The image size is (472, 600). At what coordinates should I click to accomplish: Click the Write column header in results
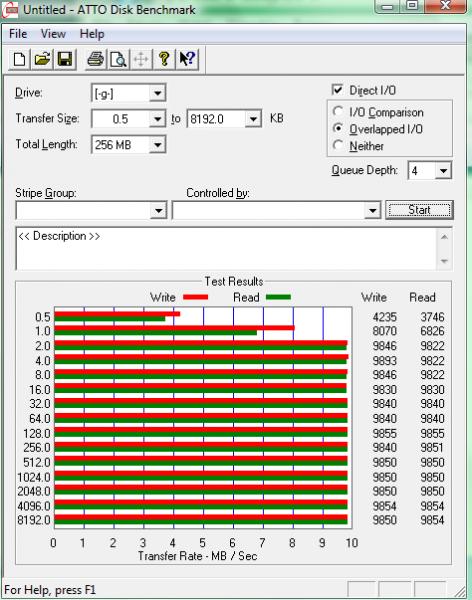[374, 297]
